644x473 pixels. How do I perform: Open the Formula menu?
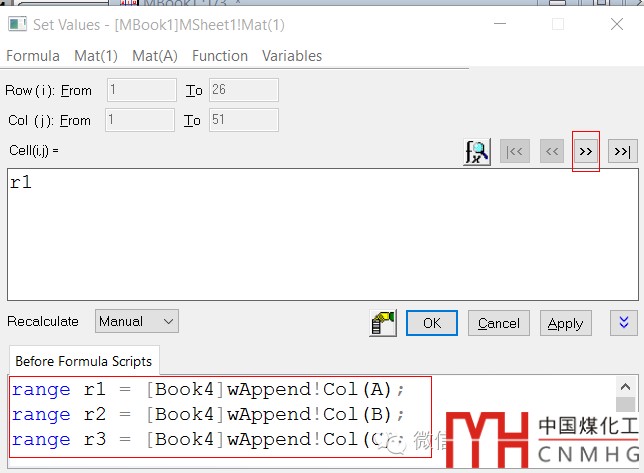(x=33, y=56)
